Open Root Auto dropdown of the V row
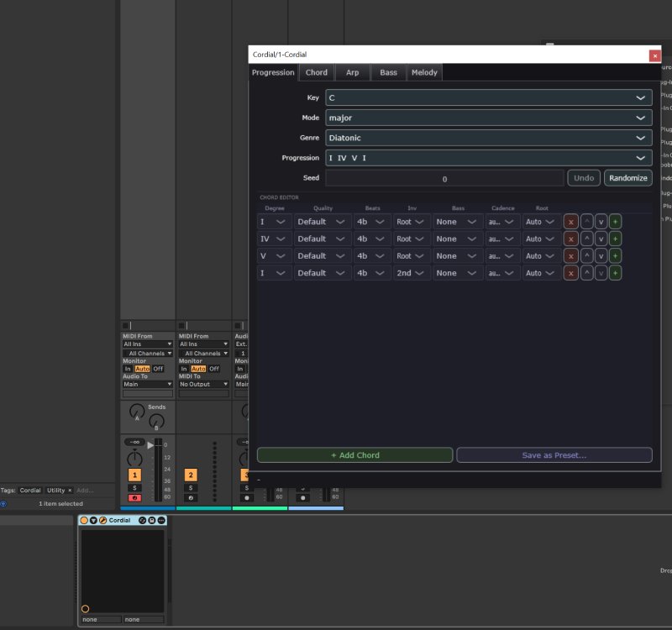This screenshot has width=672, height=630. click(x=541, y=256)
